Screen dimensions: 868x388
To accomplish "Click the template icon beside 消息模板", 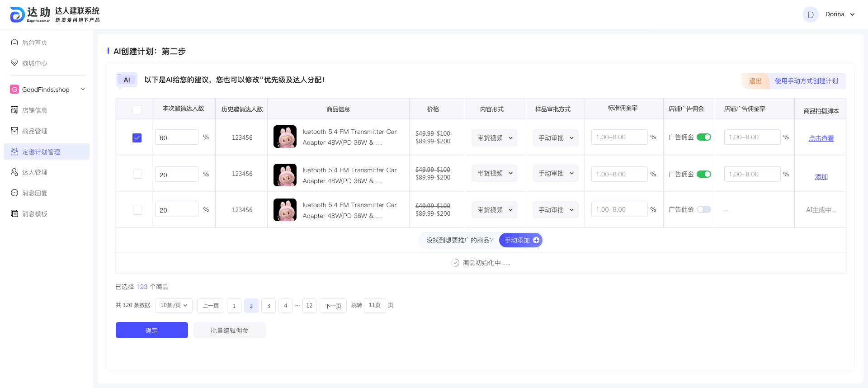I will 14,213.
